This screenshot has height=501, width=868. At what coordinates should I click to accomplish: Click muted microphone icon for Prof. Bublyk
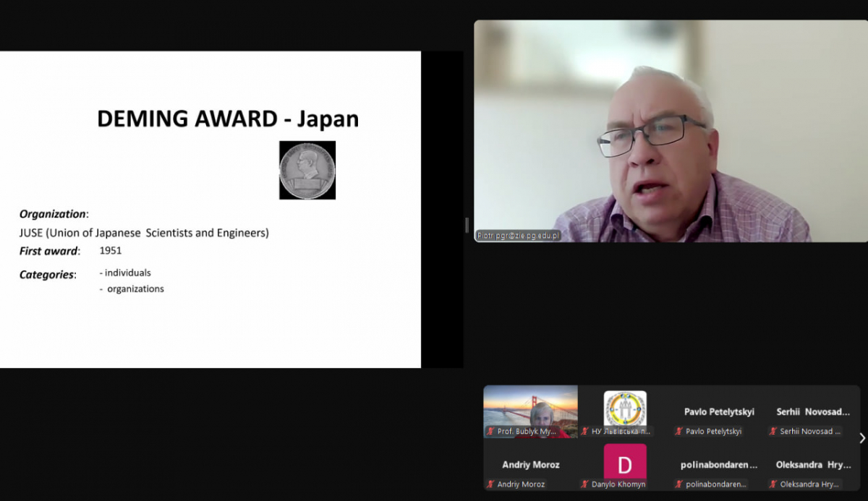[x=491, y=432]
